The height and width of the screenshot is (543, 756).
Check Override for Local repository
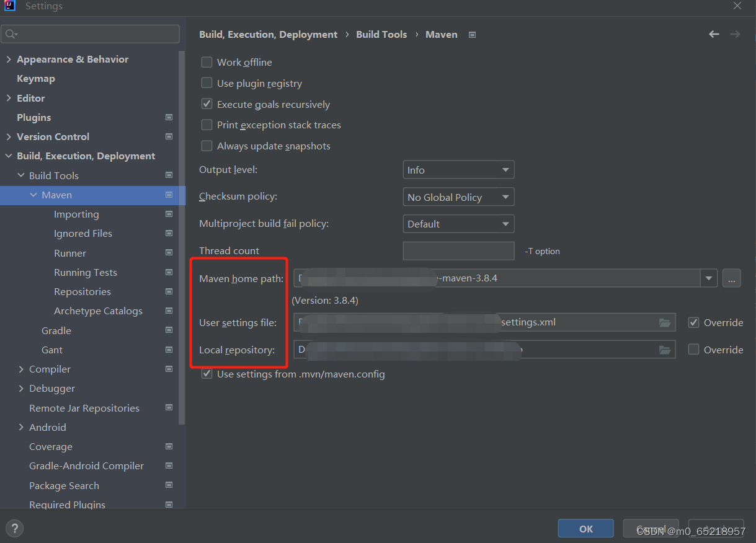(x=694, y=350)
